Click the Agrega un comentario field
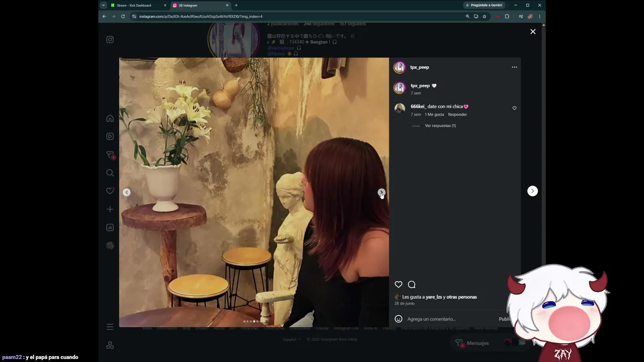 pos(450,319)
